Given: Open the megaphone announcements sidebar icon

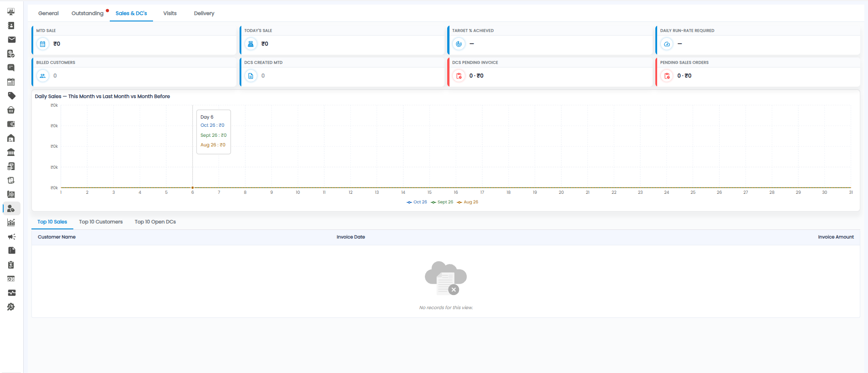Looking at the screenshot, I should pos(11,237).
